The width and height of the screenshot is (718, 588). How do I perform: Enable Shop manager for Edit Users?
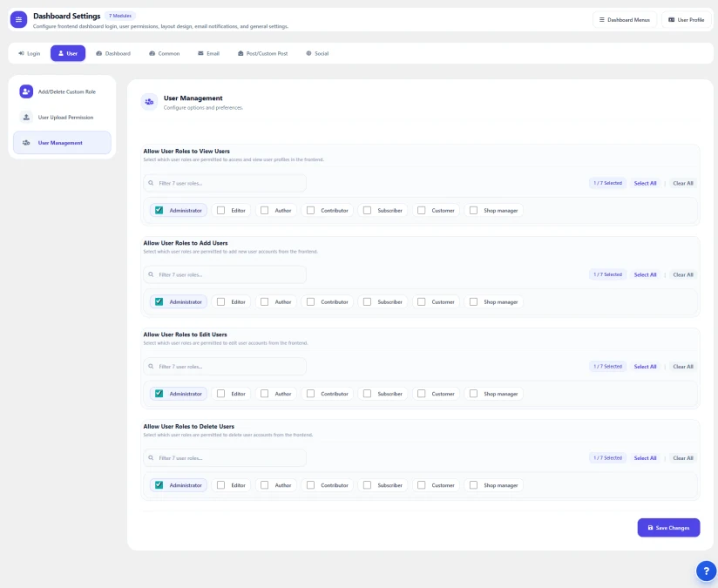[473, 394]
